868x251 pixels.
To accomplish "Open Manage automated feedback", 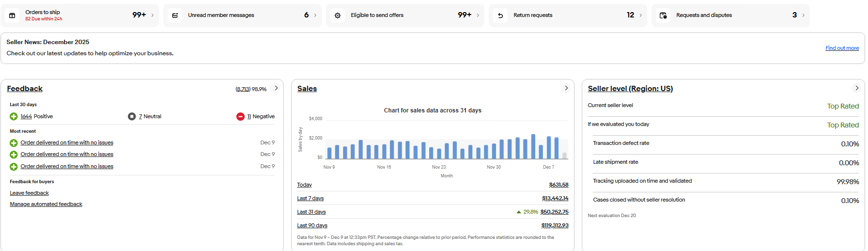I will 46,204.
